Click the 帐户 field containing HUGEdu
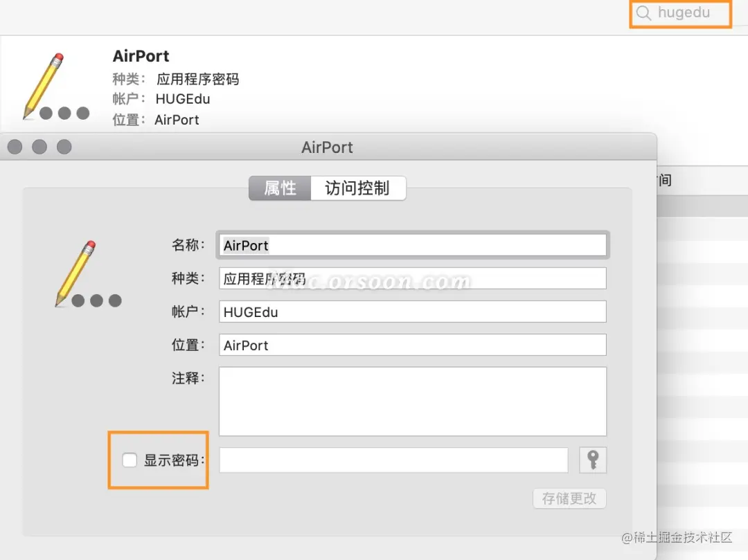 click(413, 311)
